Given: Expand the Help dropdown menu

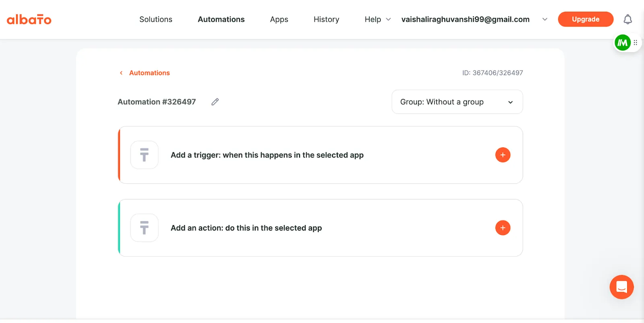Looking at the screenshot, I should coord(378,19).
